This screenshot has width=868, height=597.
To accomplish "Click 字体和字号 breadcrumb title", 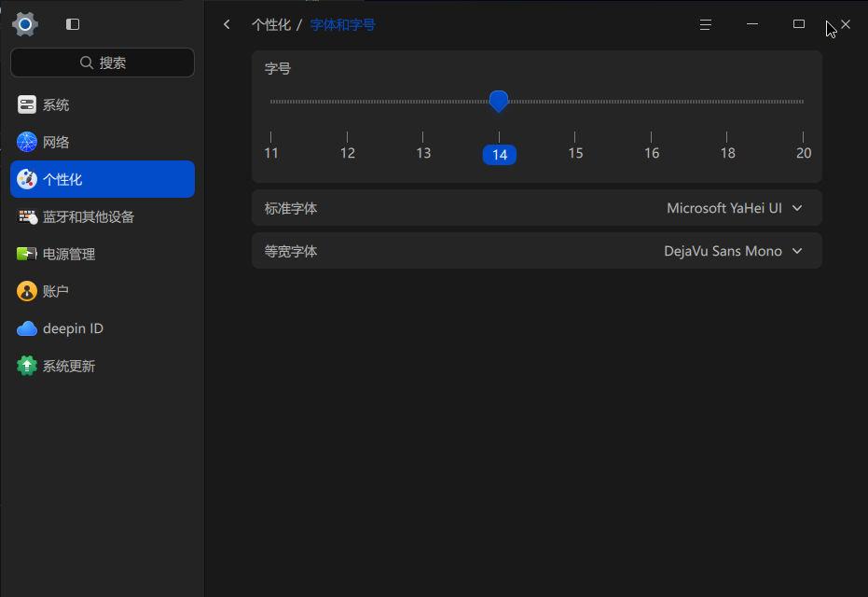I will (x=343, y=25).
